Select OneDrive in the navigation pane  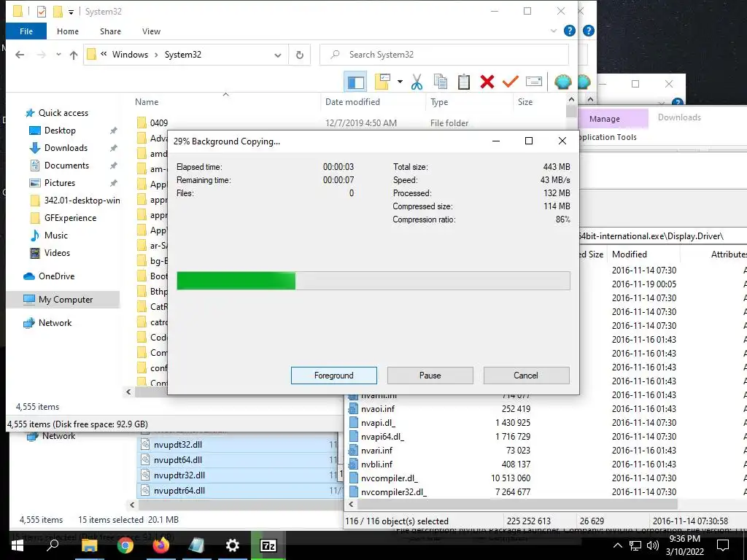point(56,276)
